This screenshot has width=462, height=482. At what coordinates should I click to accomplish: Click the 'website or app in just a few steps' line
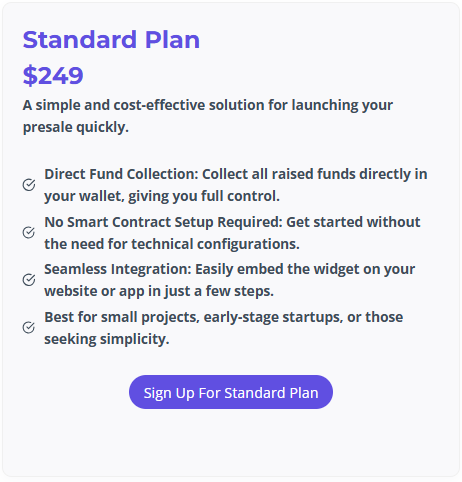[x=159, y=291]
